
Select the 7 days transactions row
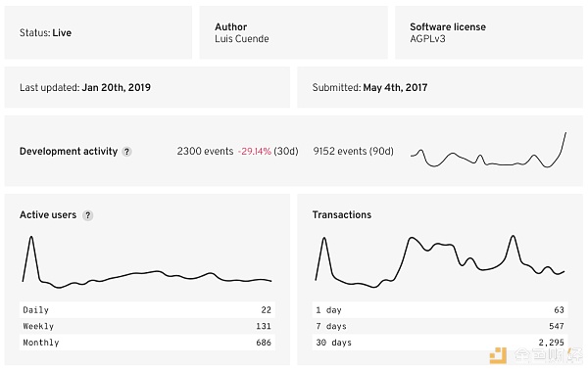(x=440, y=326)
